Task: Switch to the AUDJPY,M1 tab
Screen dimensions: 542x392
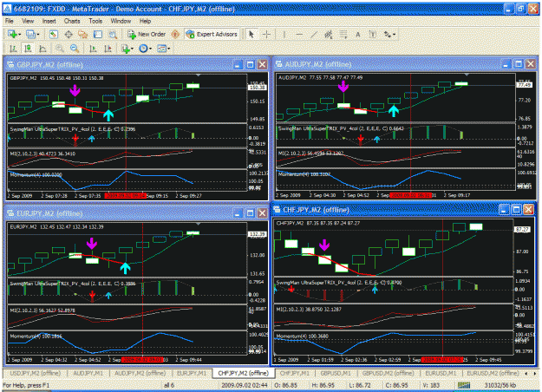Action: pos(88,373)
